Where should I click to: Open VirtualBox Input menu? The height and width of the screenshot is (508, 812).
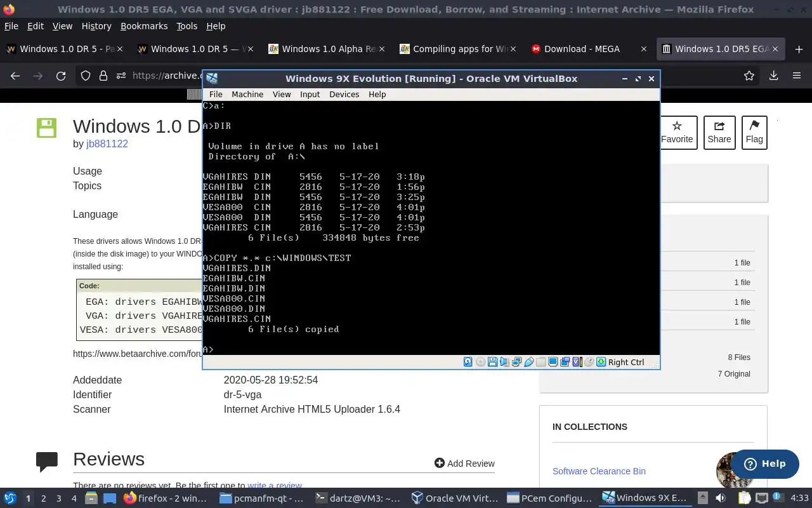(x=310, y=94)
